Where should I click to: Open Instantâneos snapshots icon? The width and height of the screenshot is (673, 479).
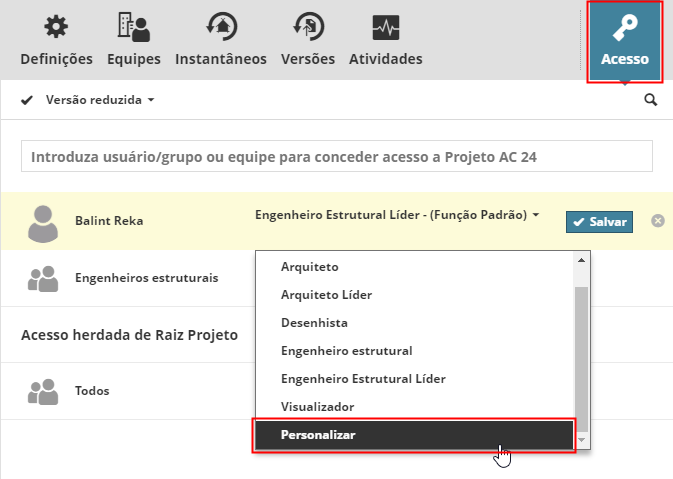coord(220,28)
